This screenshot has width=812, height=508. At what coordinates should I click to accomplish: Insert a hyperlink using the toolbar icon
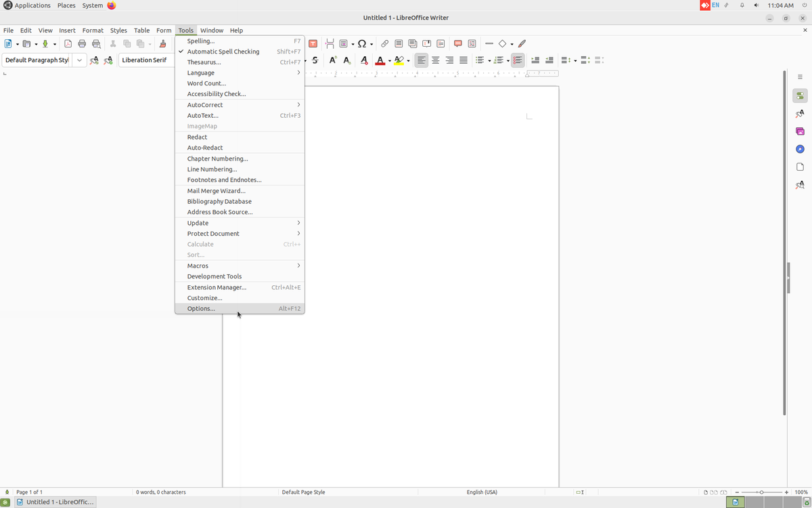click(x=384, y=43)
